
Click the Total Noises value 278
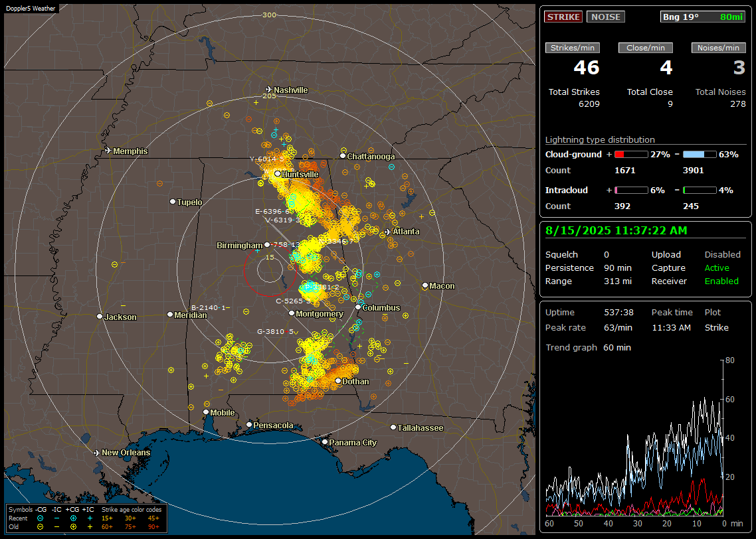point(737,104)
